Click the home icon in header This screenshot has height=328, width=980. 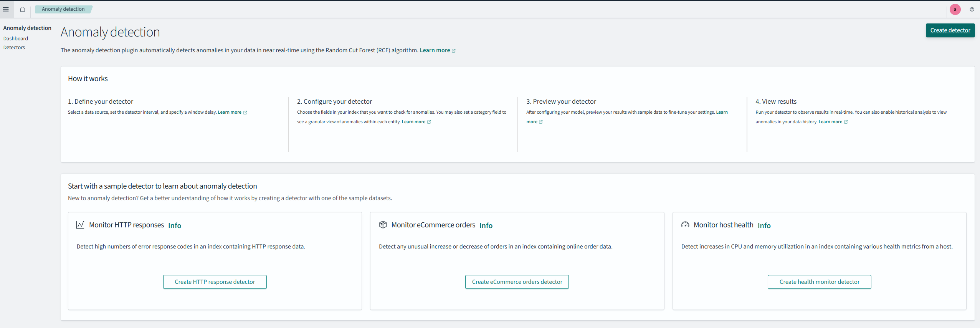23,9
